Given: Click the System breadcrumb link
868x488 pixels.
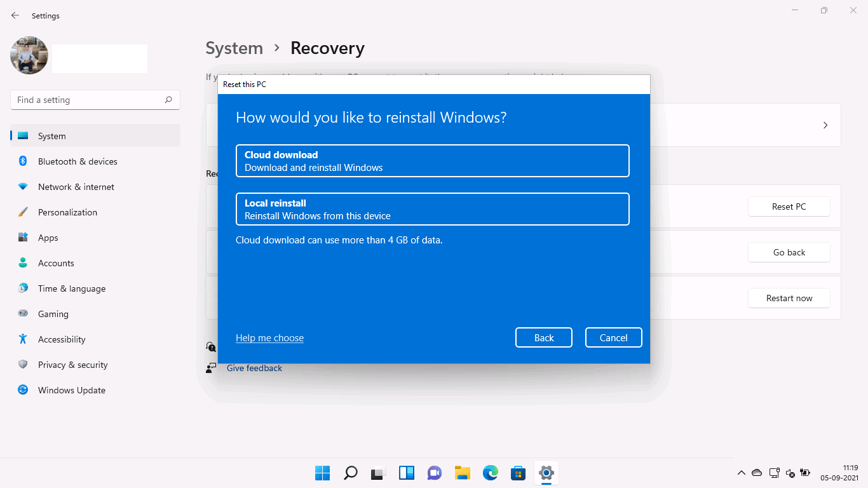Looking at the screenshot, I should (x=234, y=48).
